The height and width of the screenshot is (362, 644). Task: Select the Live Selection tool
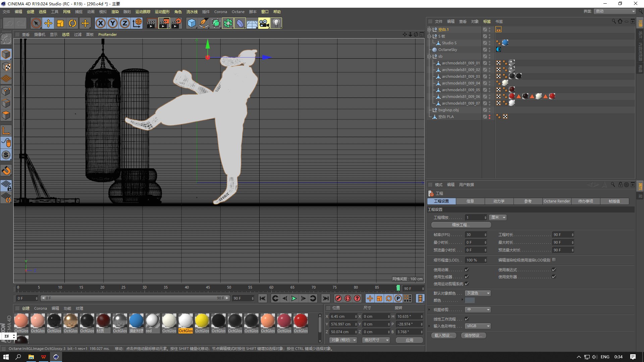pyautogui.click(x=36, y=23)
